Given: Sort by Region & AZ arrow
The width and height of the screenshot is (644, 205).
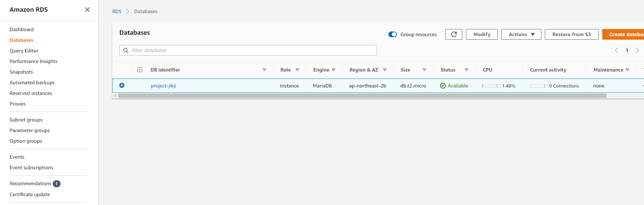Looking at the screenshot, I should [x=385, y=70].
